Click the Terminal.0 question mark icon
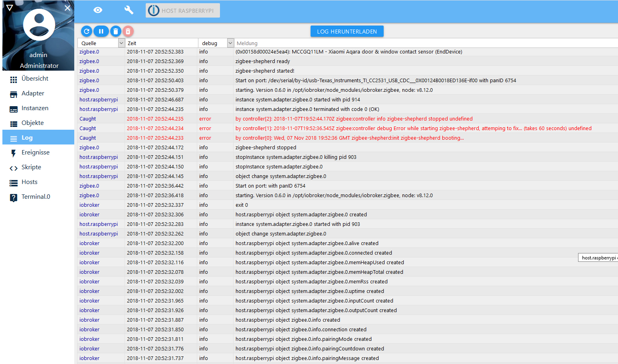Screen dimensions: 618x364 (14, 198)
